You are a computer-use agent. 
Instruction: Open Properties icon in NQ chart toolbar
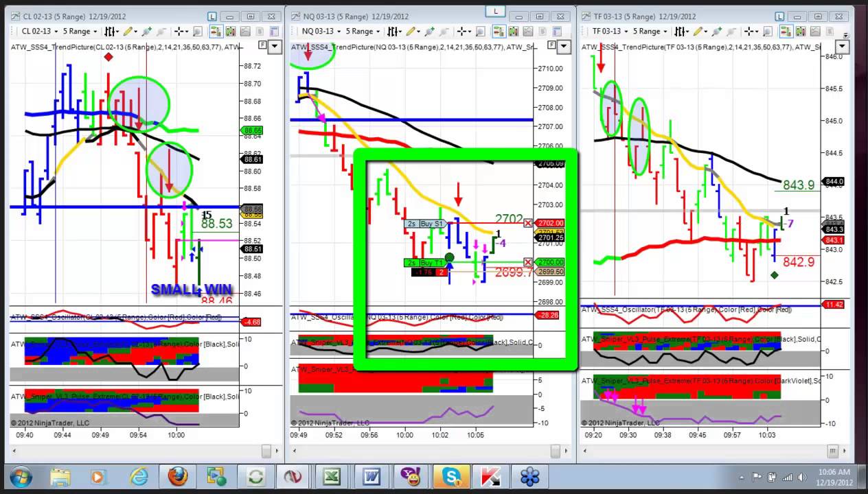click(x=557, y=31)
